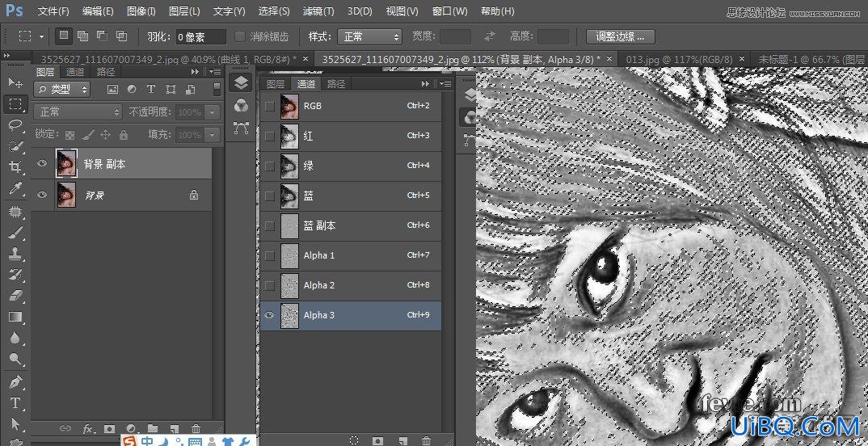Add a layer mask from Layers panel

click(110, 428)
